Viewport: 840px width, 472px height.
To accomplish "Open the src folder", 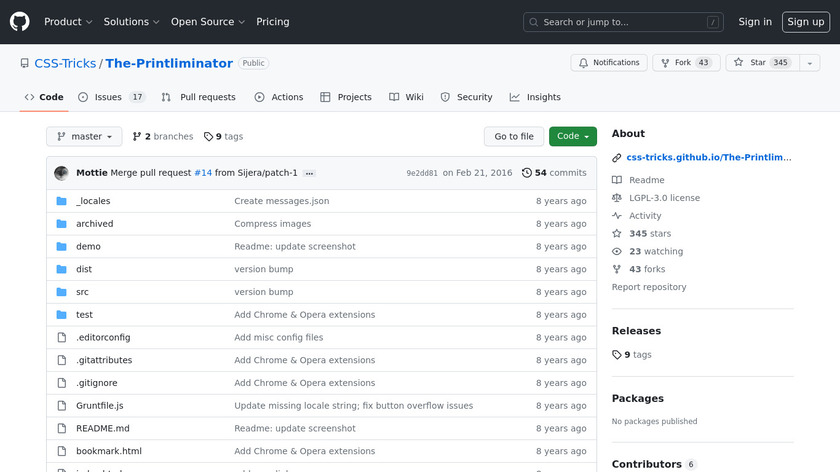I will [82, 292].
